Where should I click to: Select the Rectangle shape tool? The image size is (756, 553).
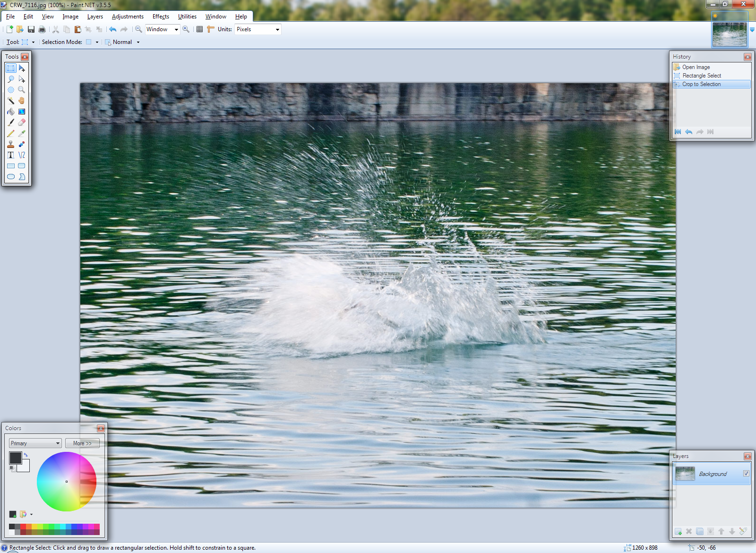click(11, 166)
